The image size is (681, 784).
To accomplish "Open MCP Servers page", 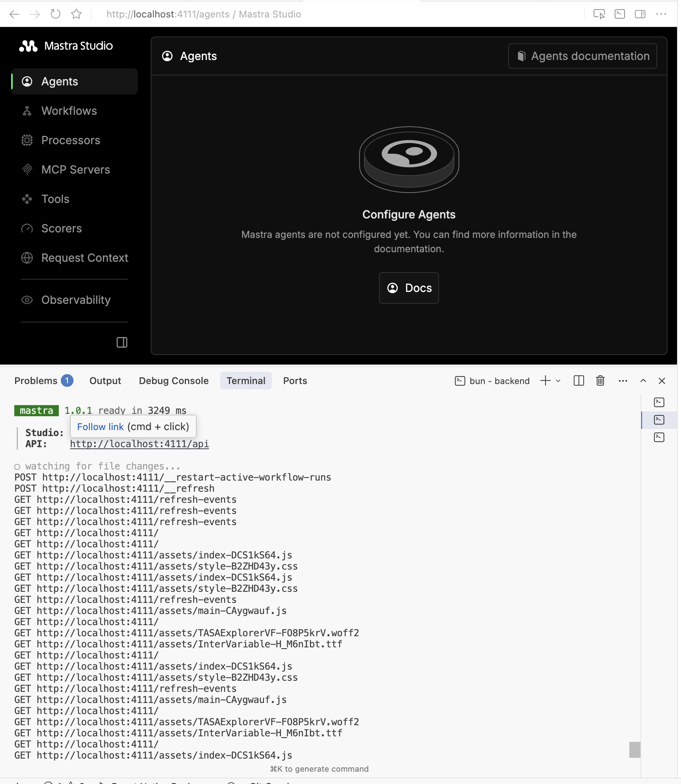I will (x=74, y=170).
